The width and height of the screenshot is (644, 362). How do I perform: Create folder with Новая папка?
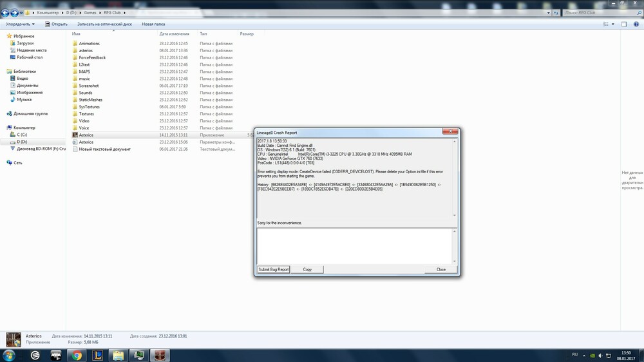(x=153, y=24)
